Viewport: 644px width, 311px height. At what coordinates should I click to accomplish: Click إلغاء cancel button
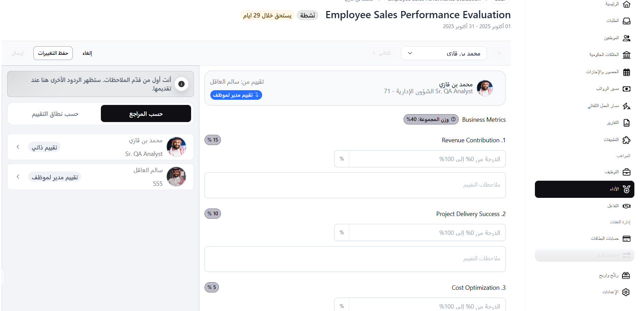point(87,53)
